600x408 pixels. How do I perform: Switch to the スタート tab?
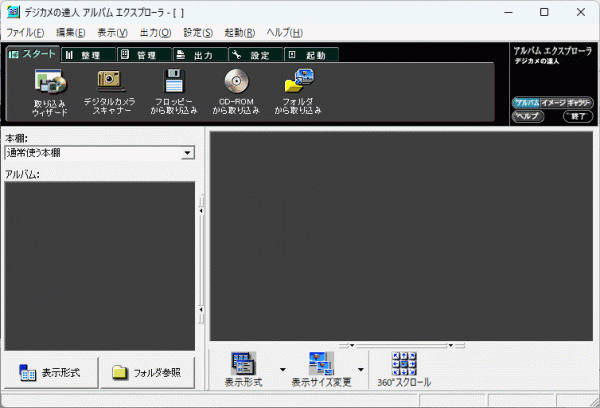pos(33,54)
